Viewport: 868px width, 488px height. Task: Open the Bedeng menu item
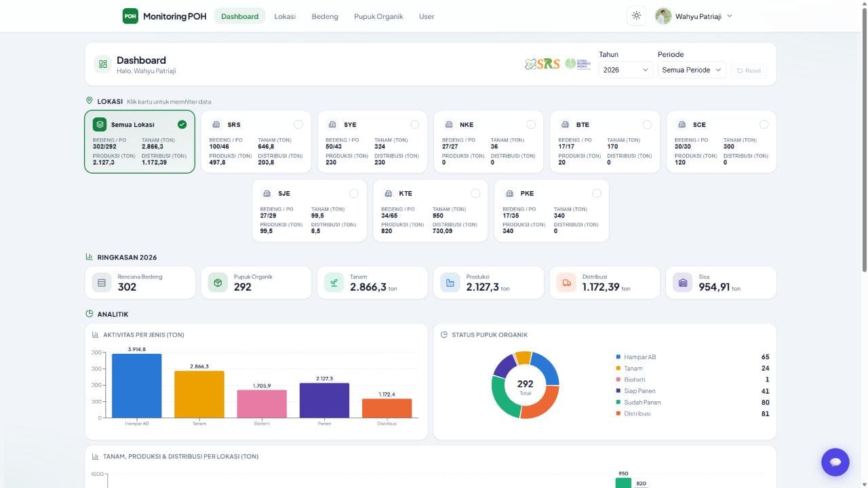[x=325, y=16]
